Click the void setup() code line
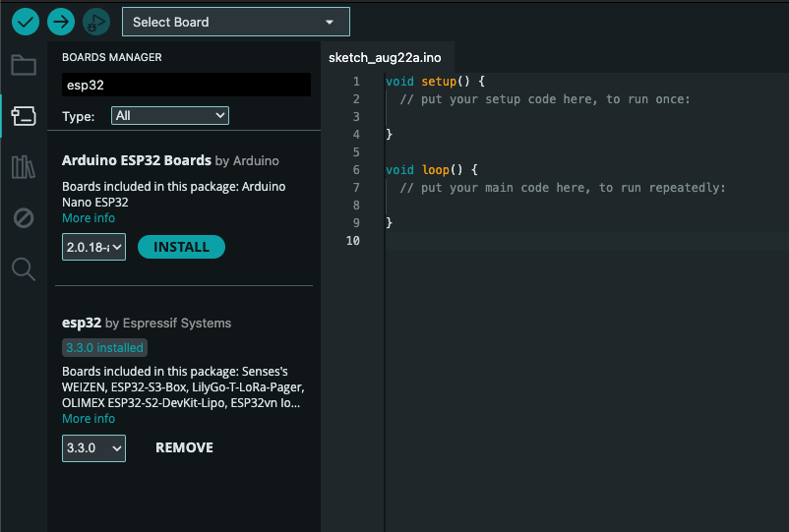Viewport: 789px width, 532px height. 435,82
